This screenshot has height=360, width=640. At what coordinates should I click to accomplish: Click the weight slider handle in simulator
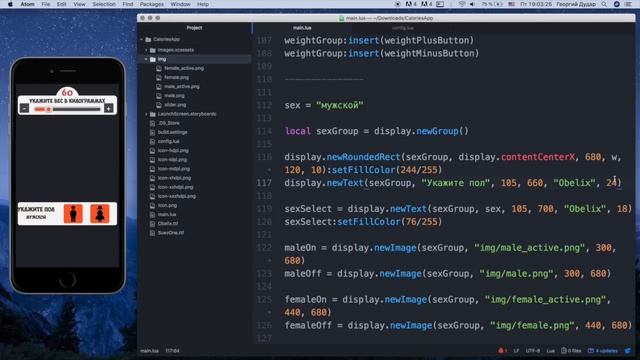pyautogui.click(x=49, y=109)
